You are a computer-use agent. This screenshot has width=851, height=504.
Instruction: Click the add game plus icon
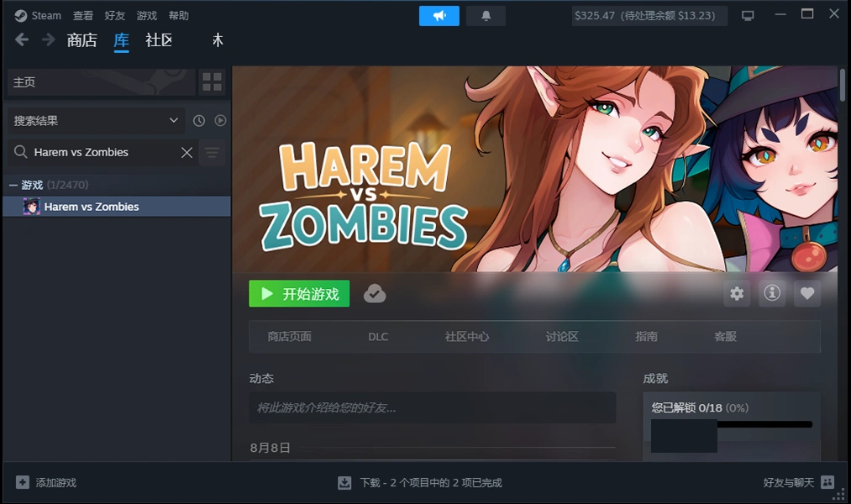[x=22, y=482]
